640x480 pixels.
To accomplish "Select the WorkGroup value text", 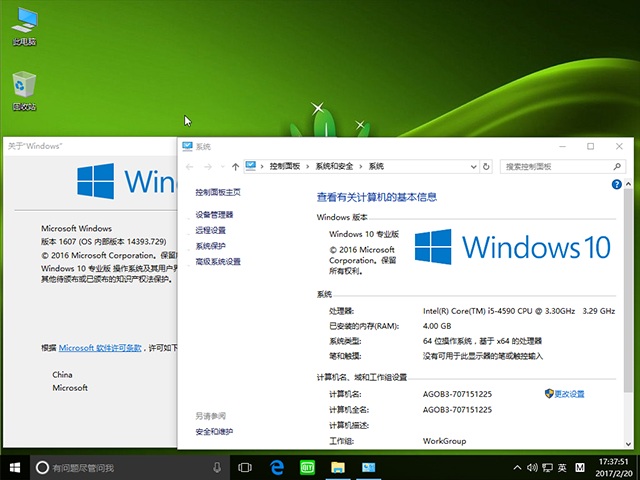I will pos(444,441).
